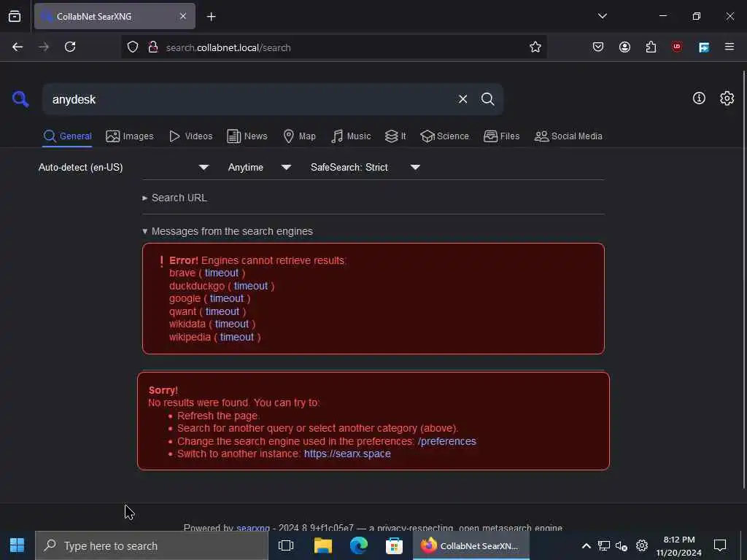
Task: Click the SearXNG magnifier logo
Action: (20, 99)
